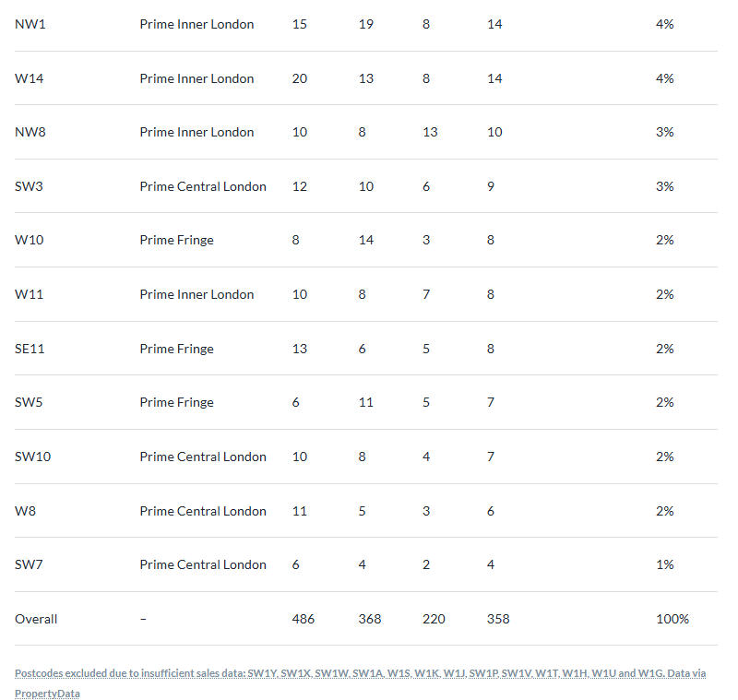Select the SW10 postcode cell
This screenshot has width=738, height=700.
32,457
